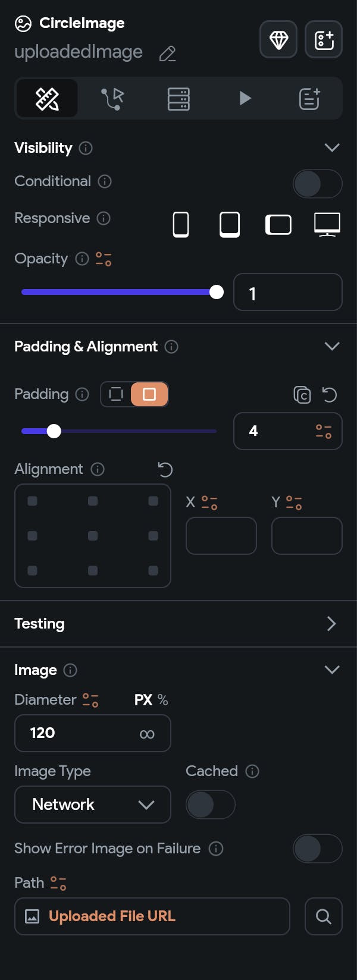Click the copy padding icon
Viewport: 357px width, 980px height.
[x=302, y=394]
